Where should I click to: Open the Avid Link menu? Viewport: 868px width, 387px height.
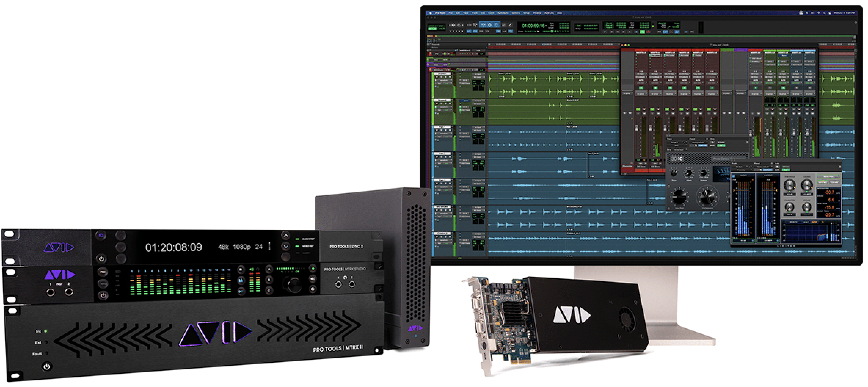(549, 13)
